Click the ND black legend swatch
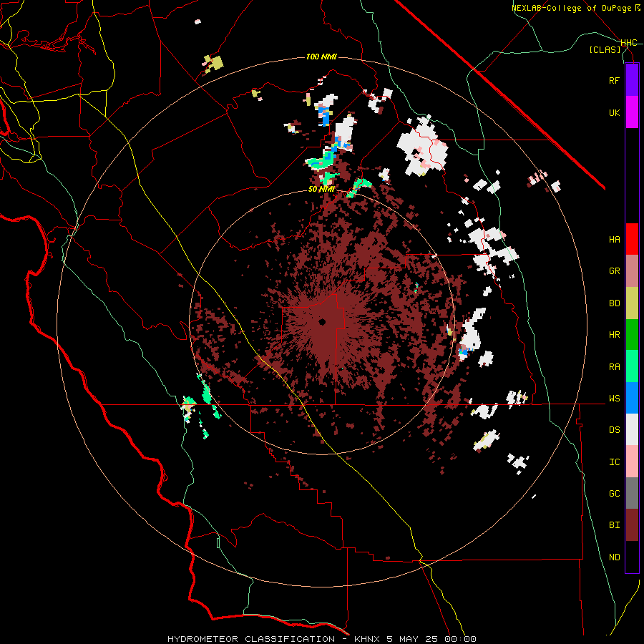 tap(632, 557)
